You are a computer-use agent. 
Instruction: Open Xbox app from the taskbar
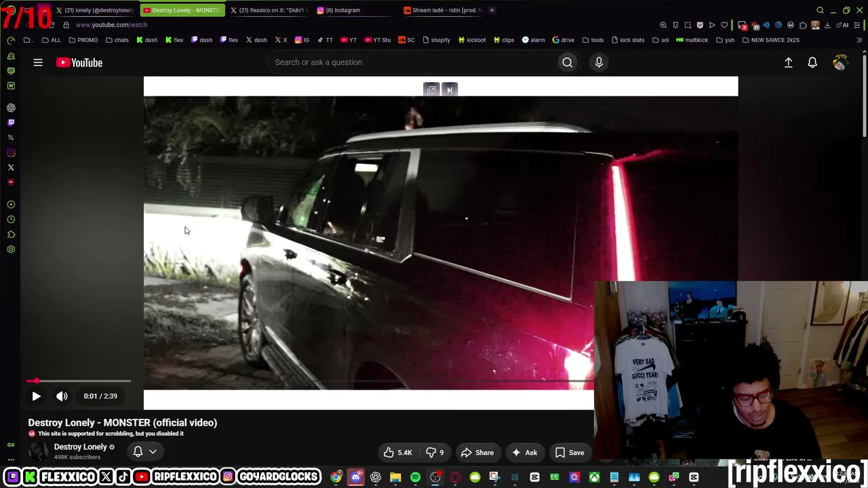pos(594,477)
